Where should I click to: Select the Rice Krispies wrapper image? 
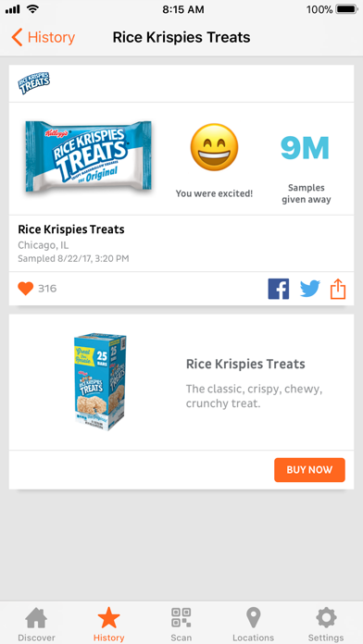pyautogui.click(x=88, y=156)
